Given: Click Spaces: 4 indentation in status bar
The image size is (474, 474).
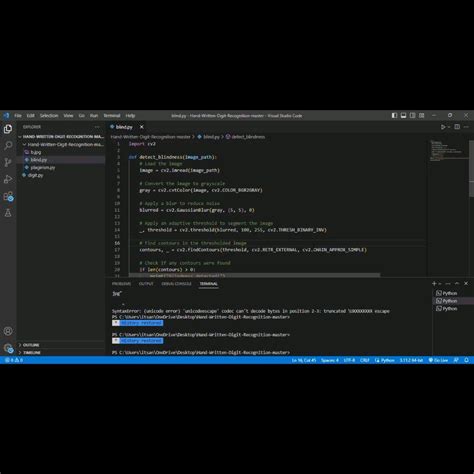Looking at the screenshot, I should click(x=330, y=360).
